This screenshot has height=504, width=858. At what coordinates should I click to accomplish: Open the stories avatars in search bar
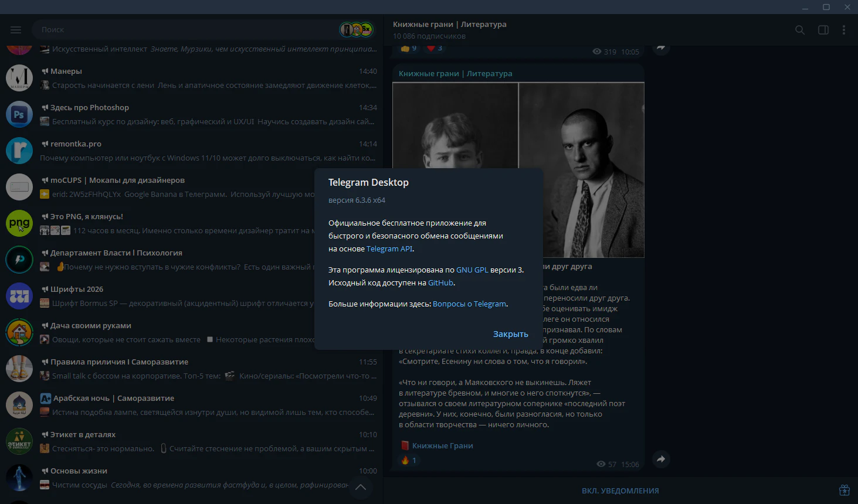tap(356, 29)
